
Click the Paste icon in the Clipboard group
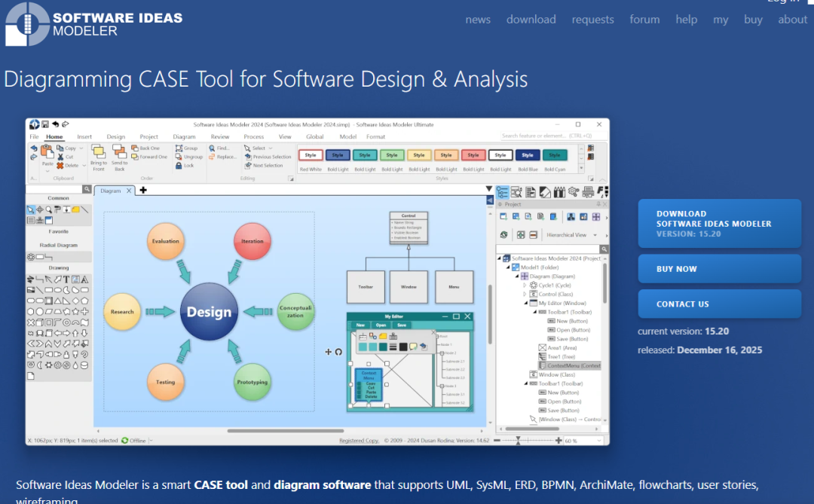47,153
